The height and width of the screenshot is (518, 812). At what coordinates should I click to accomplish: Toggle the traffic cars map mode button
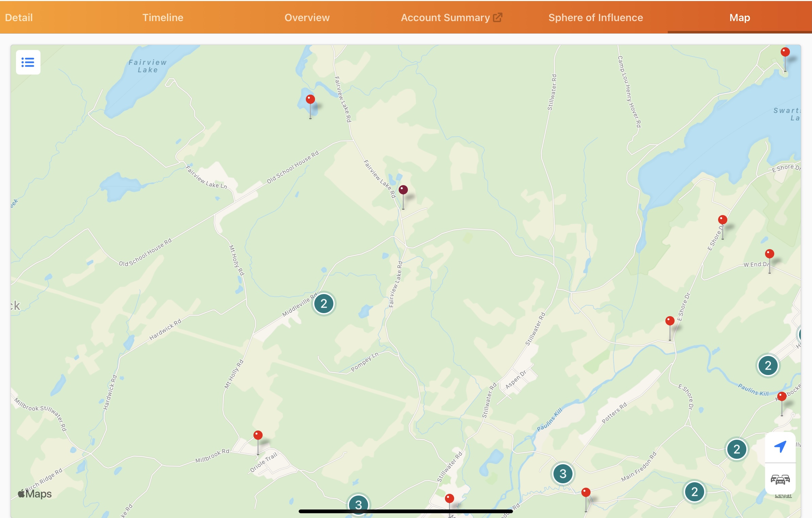[x=780, y=479]
